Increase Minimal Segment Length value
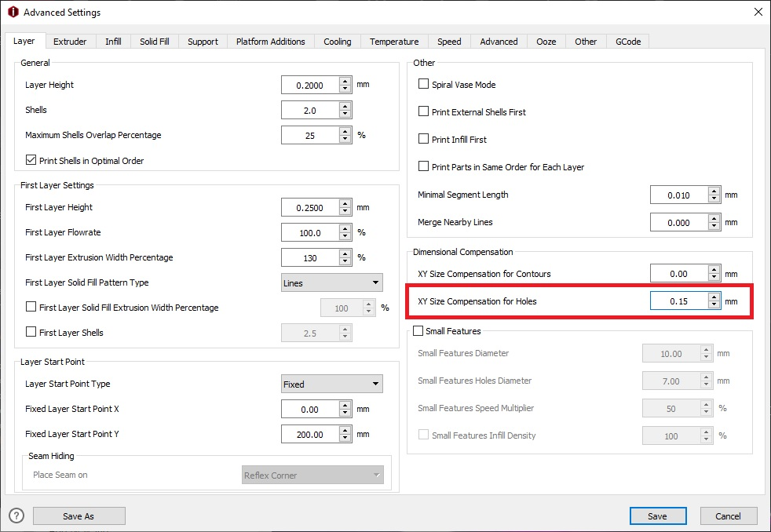Viewport: 771px width, 532px height. pyautogui.click(x=713, y=191)
